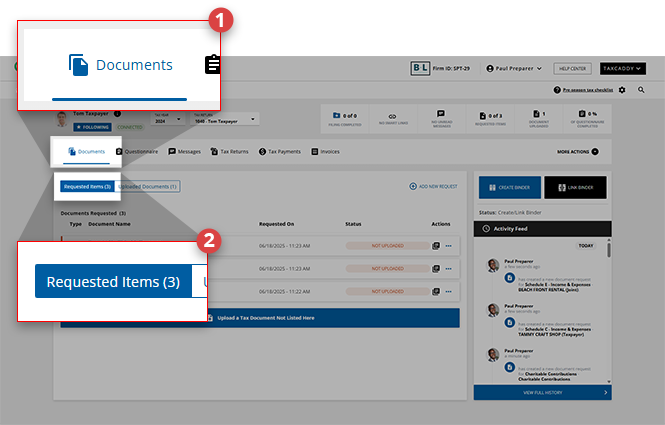665x425 pixels.
Task: Click the Create Binder button
Action: click(x=510, y=187)
